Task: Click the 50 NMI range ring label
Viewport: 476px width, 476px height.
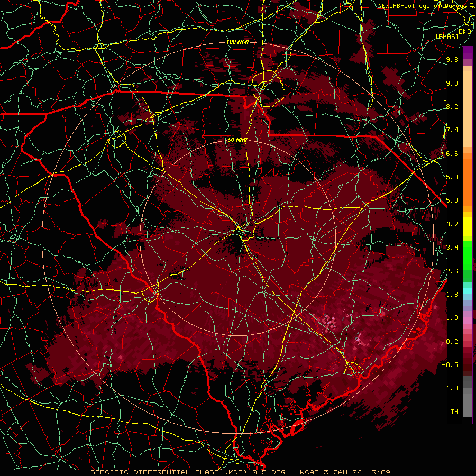Action: (x=237, y=140)
